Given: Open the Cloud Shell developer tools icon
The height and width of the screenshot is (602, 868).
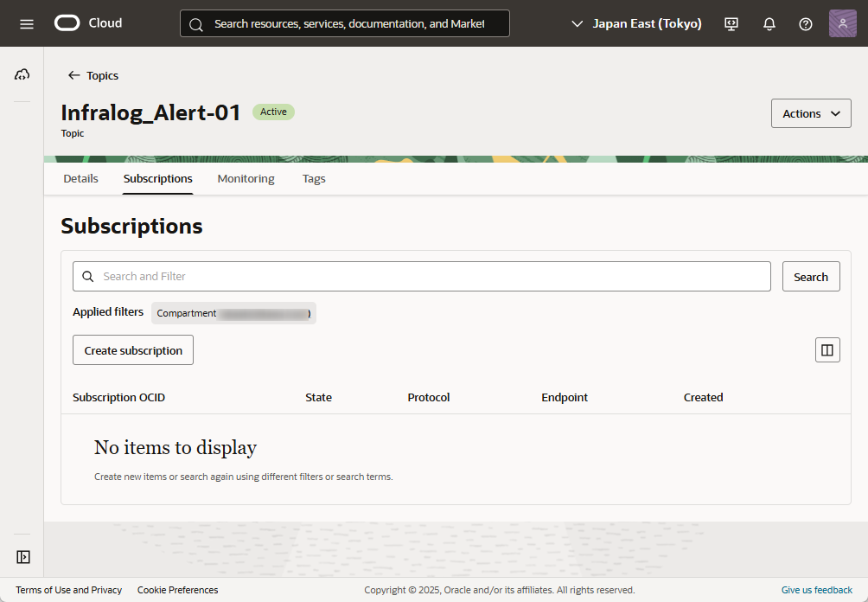Looking at the screenshot, I should tap(731, 24).
